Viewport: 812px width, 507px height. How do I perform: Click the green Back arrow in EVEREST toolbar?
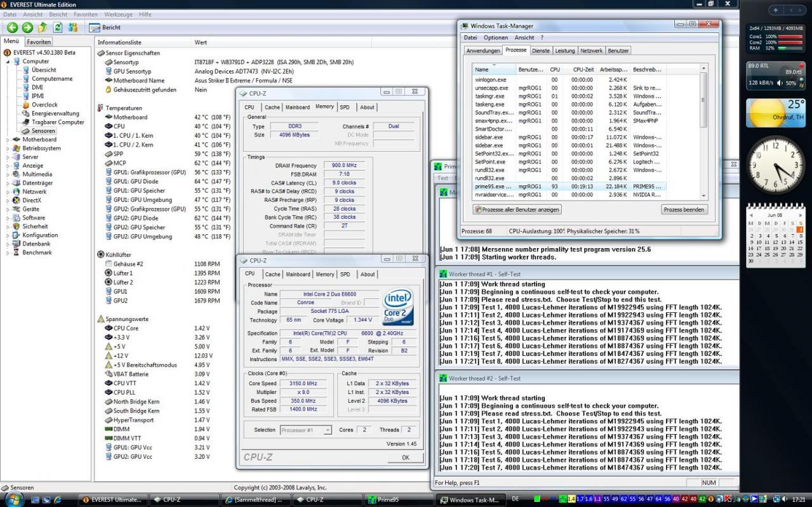[12, 27]
